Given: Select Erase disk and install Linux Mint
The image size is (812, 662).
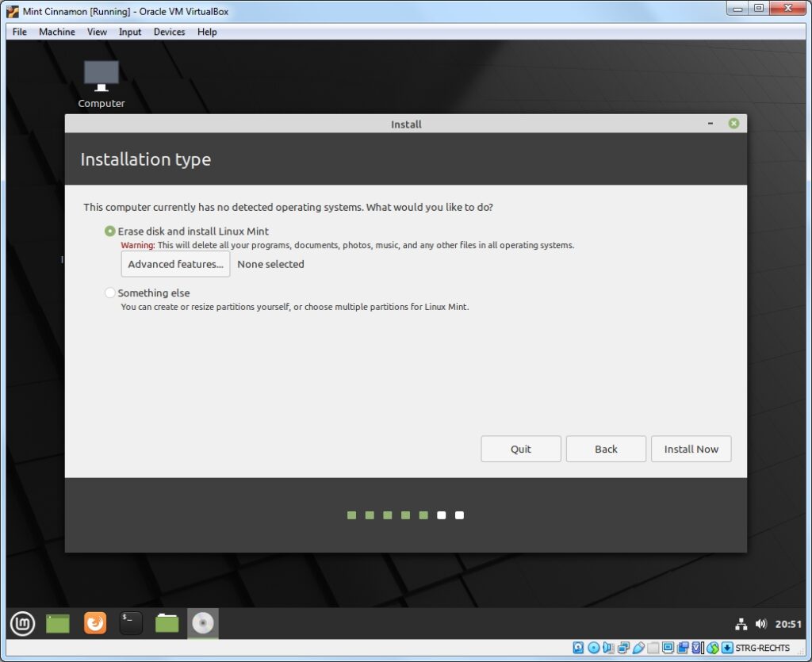Looking at the screenshot, I should click(109, 231).
